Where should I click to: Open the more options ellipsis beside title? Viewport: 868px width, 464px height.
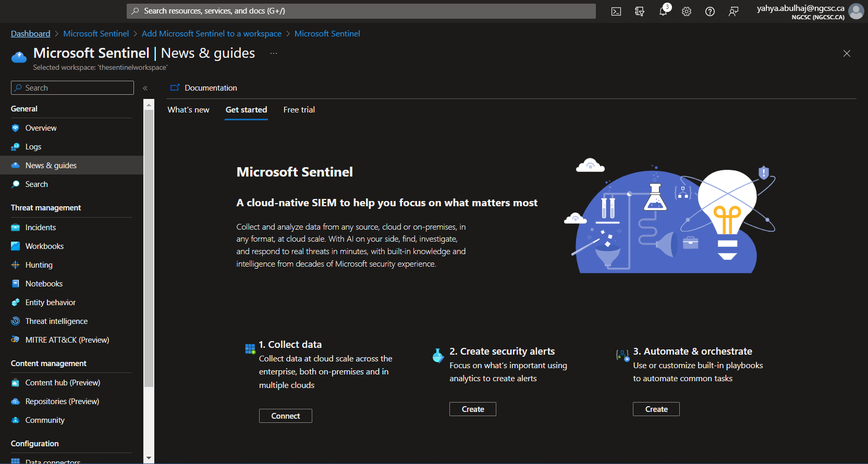(274, 53)
